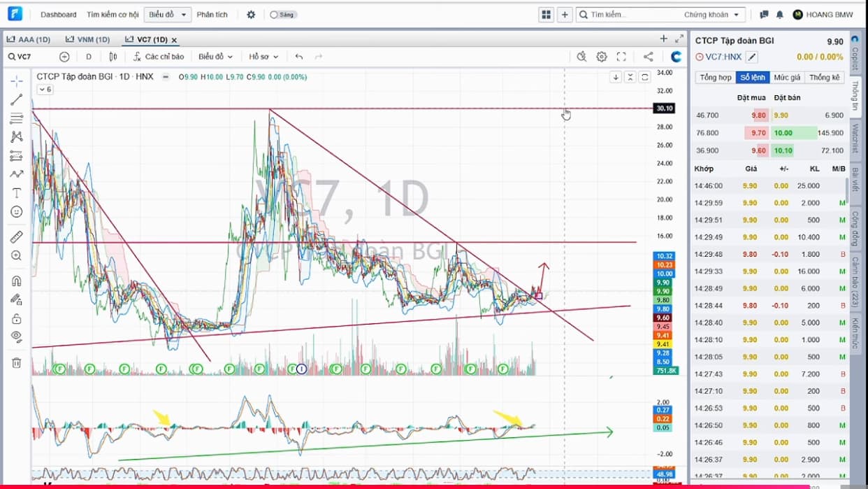Switch to the Mức giá tab
868x489 pixels.
[787, 77]
